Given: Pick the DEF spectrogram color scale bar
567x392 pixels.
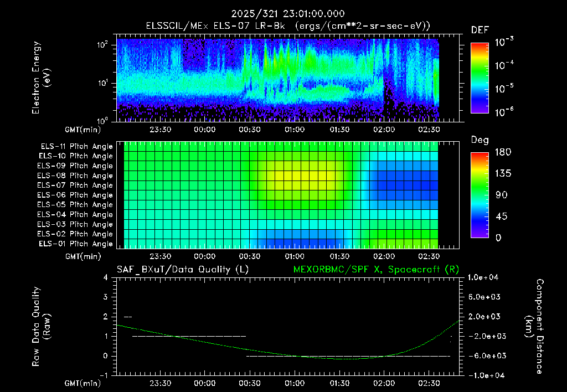Looking at the screenshot, I should 480,78.
